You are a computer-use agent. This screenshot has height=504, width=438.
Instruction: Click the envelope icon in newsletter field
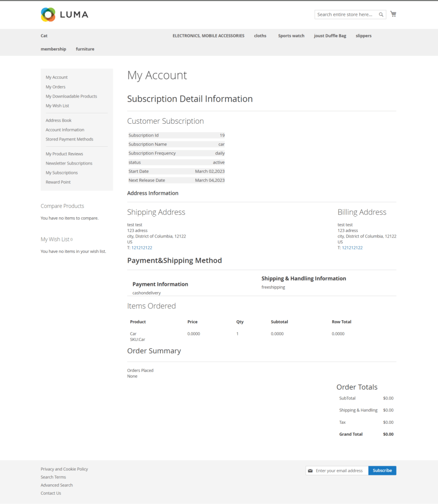pos(310,470)
